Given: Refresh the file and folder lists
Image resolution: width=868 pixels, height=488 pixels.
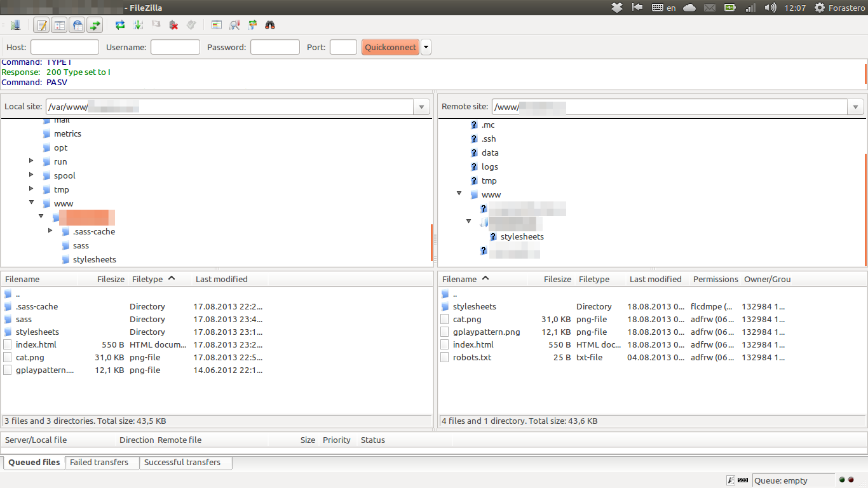Looking at the screenshot, I should (x=120, y=25).
